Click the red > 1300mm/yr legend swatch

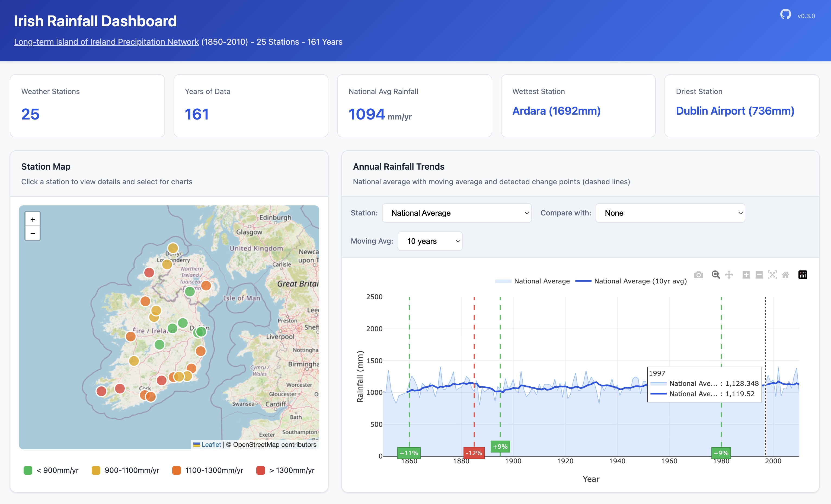tap(260, 470)
